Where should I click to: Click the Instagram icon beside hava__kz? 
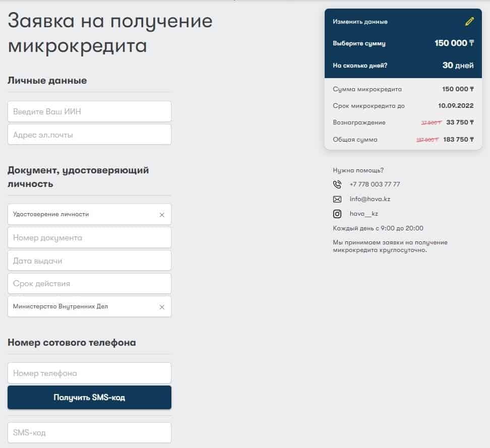337,214
